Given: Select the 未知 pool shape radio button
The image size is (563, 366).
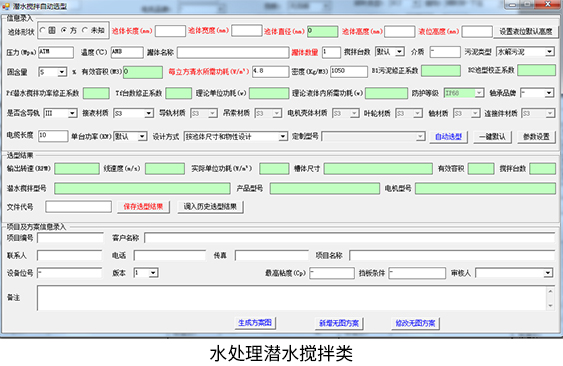Looking at the screenshot, I should click(x=85, y=30).
